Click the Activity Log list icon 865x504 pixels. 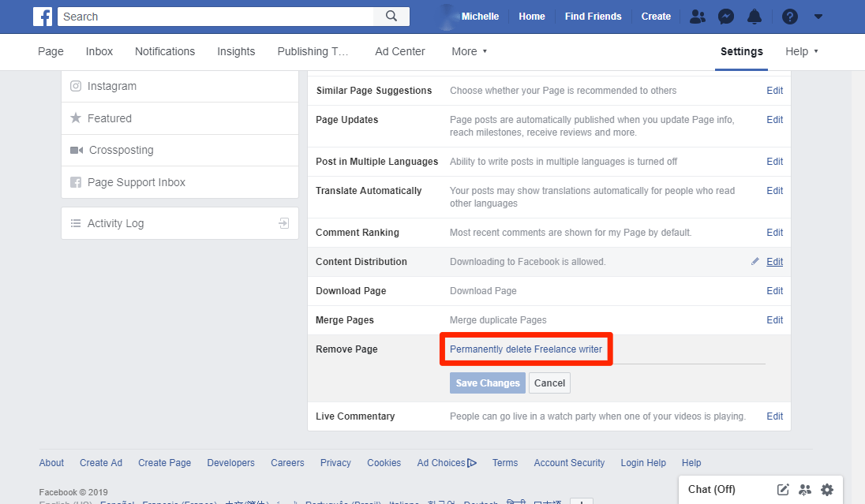click(x=76, y=223)
